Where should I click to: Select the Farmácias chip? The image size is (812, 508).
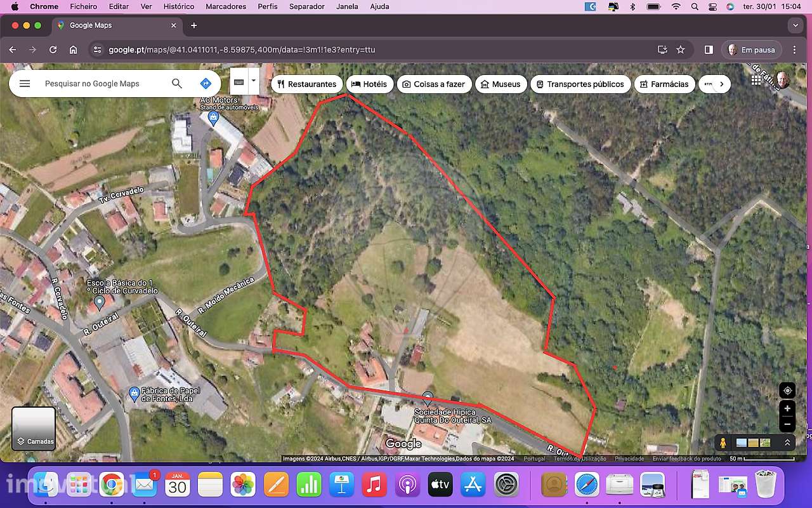pyautogui.click(x=664, y=84)
